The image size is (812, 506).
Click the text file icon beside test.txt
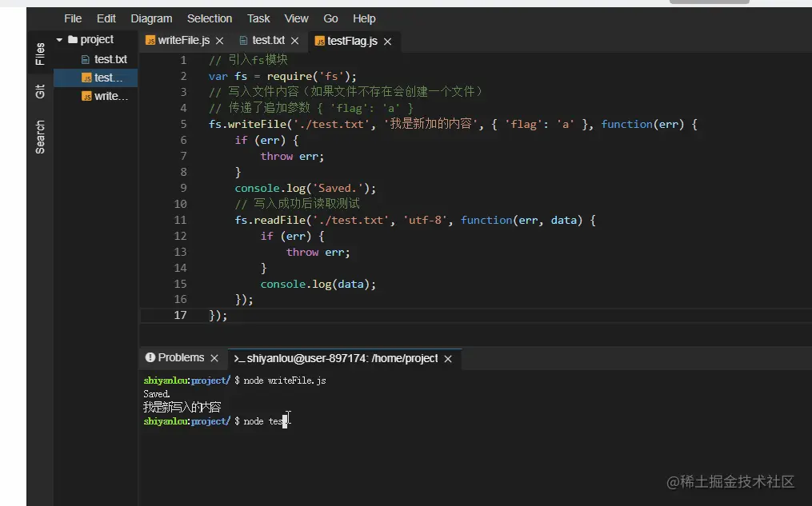click(86, 60)
